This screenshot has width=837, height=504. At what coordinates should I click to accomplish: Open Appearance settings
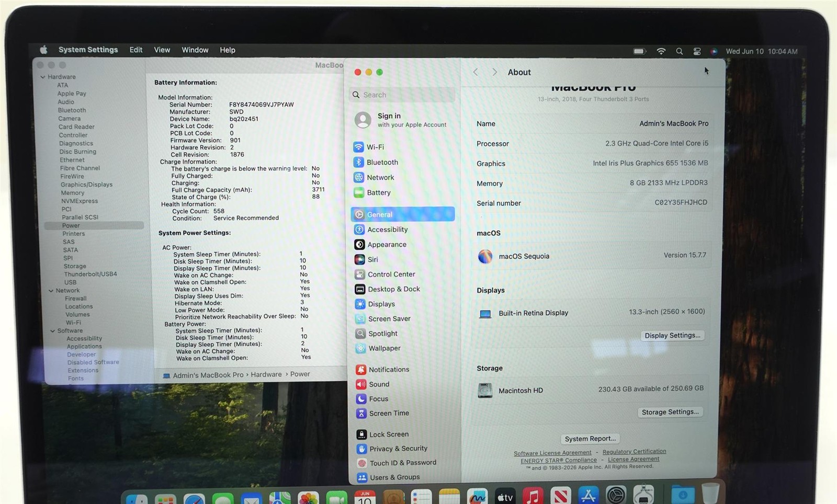point(381,244)
